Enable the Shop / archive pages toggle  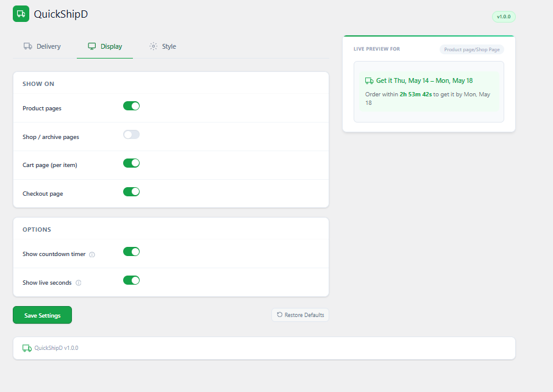pos(131,134)
